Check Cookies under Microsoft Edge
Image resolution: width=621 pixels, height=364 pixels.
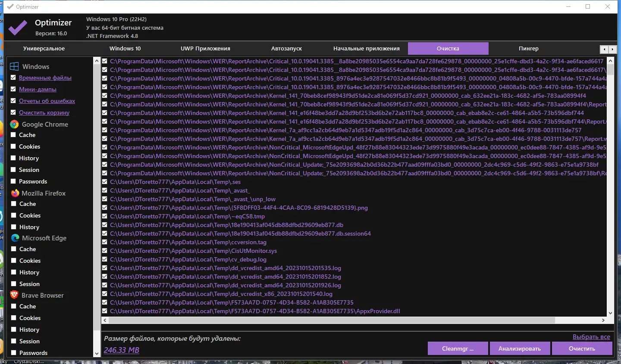pyautogui.click(x=14, y=261)
